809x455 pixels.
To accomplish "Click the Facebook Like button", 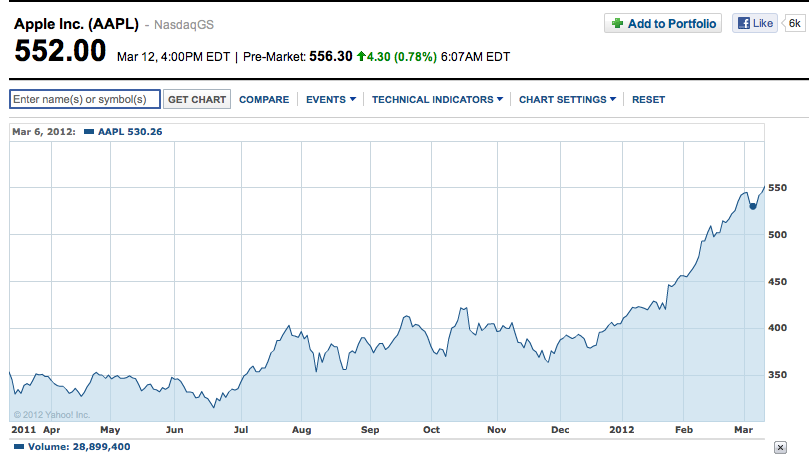I will (x=755, y=23).
